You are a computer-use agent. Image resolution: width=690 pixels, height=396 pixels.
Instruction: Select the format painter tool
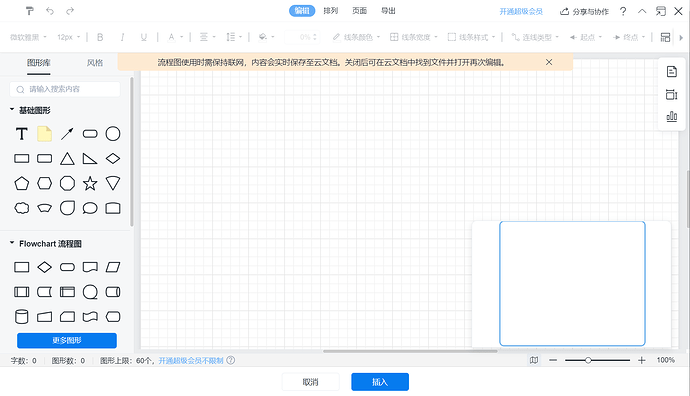(x=29, y=11)
